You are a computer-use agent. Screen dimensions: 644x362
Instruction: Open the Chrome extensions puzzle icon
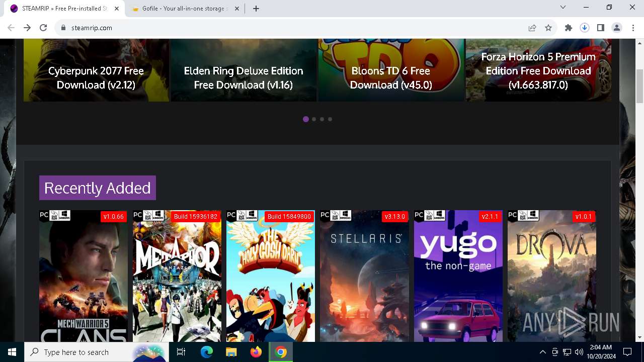click(569, 28)
